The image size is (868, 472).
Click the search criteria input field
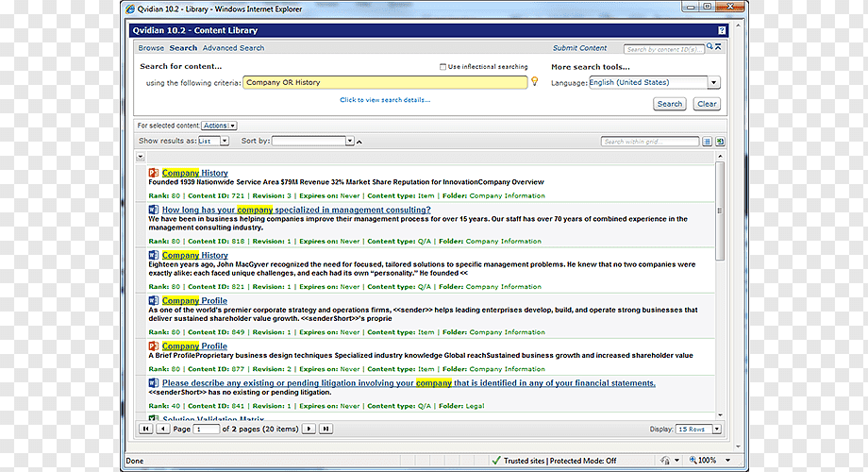[x=385, y=82]
